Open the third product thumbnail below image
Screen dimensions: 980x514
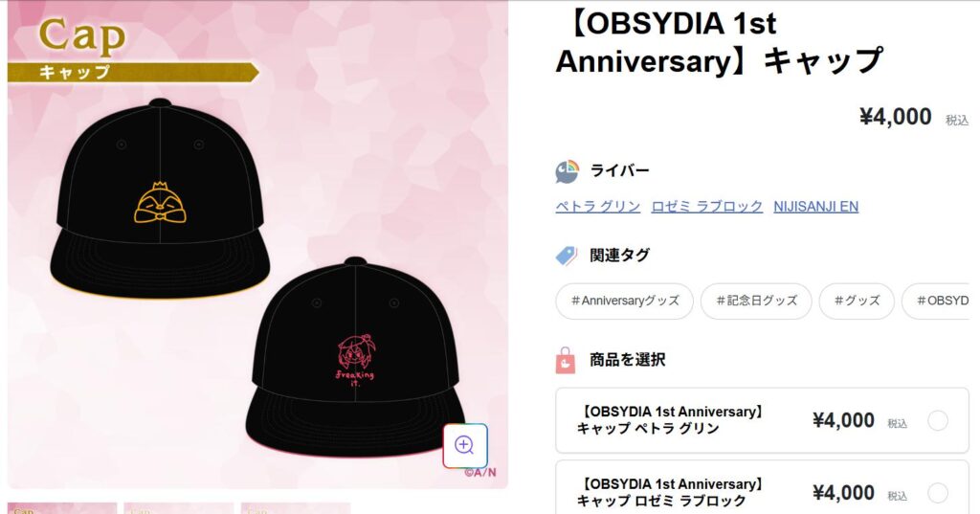coord(296,507)
